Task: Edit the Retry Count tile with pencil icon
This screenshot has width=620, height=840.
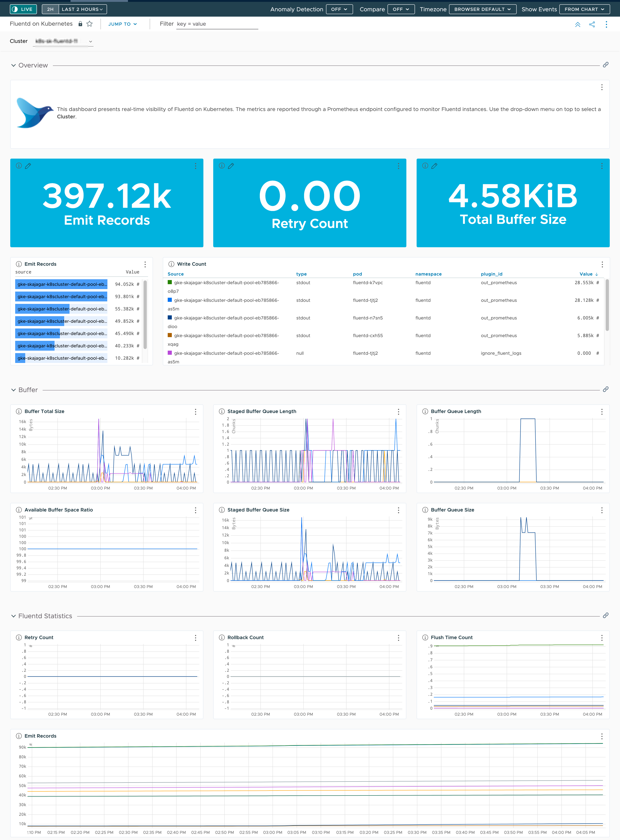Action: pos(231,166)
